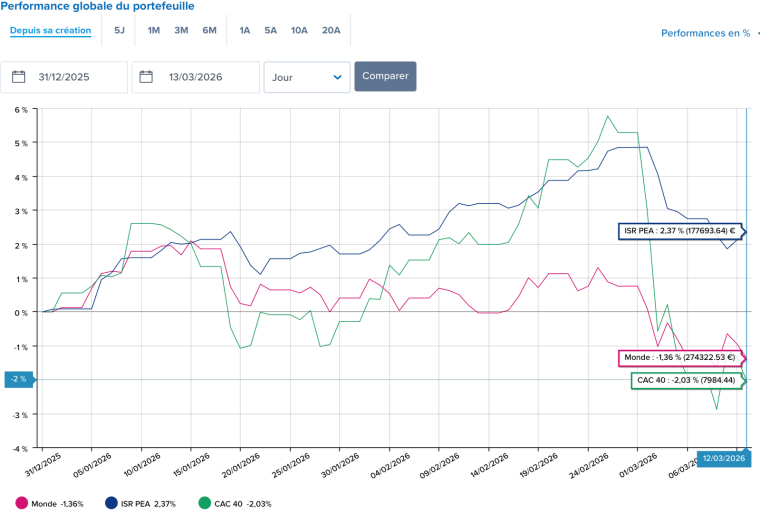
Task: Click the end date field 13/03/2026
Action: pos(204,77)
